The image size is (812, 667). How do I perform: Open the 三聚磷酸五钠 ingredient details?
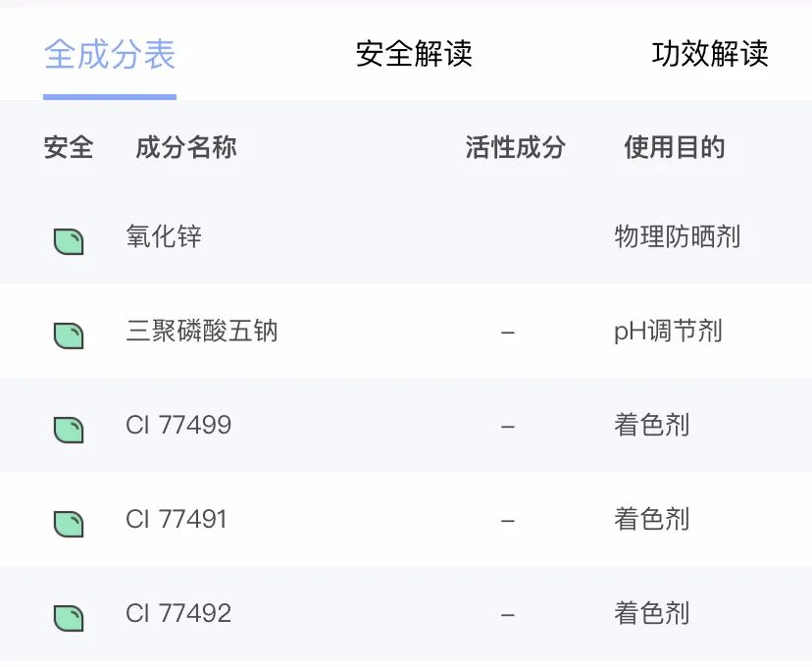pos(202,331)
